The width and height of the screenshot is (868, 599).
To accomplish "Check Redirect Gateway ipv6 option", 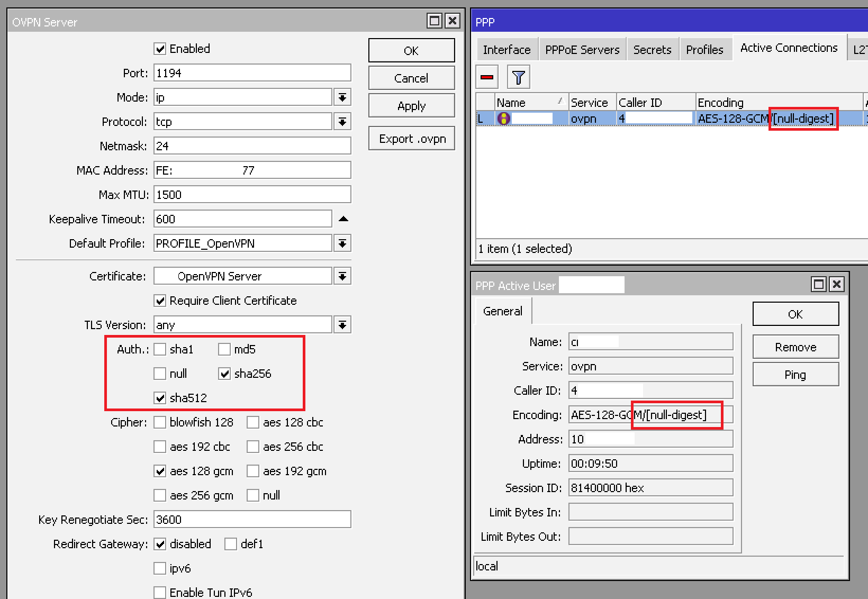I will click(160, 568).
